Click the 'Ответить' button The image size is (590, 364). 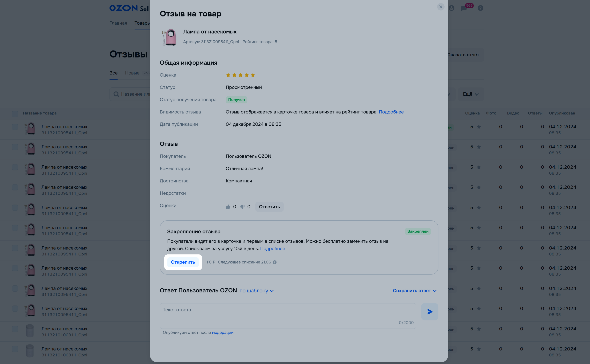pos(269,207)
